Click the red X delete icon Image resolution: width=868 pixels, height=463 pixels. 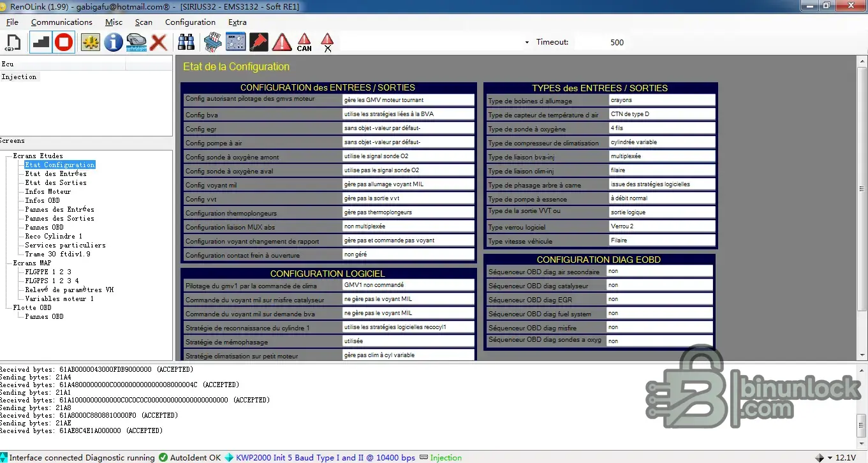click(x=159, y=43)
